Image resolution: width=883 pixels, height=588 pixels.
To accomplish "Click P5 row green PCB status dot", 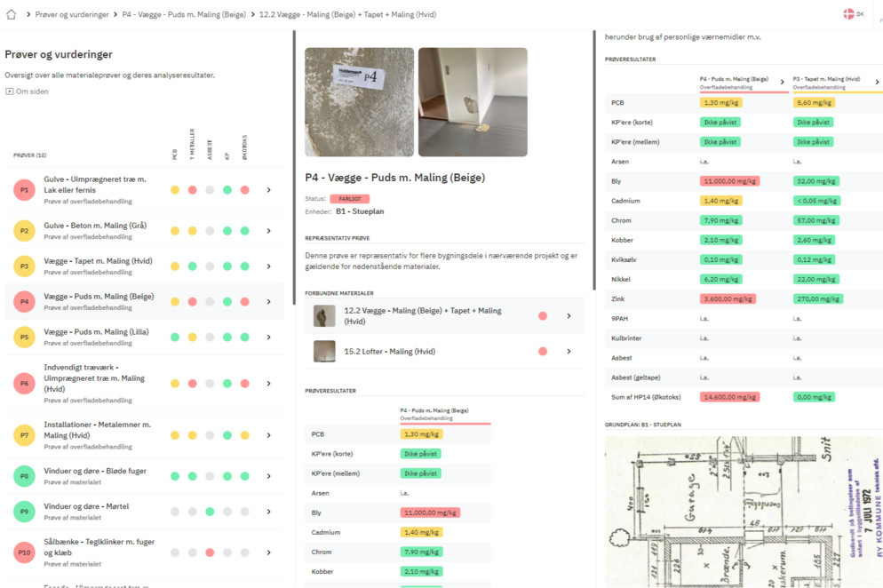I will pos(175,338).
